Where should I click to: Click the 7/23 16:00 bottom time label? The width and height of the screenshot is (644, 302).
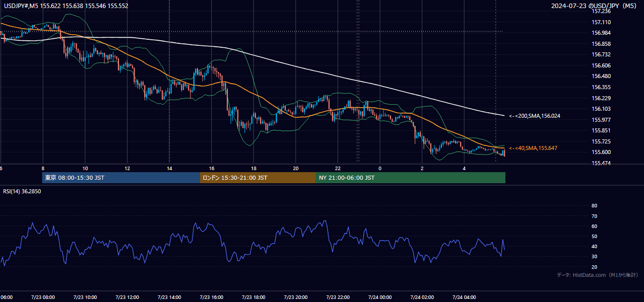pyautogui.click(x=212, y=297)
